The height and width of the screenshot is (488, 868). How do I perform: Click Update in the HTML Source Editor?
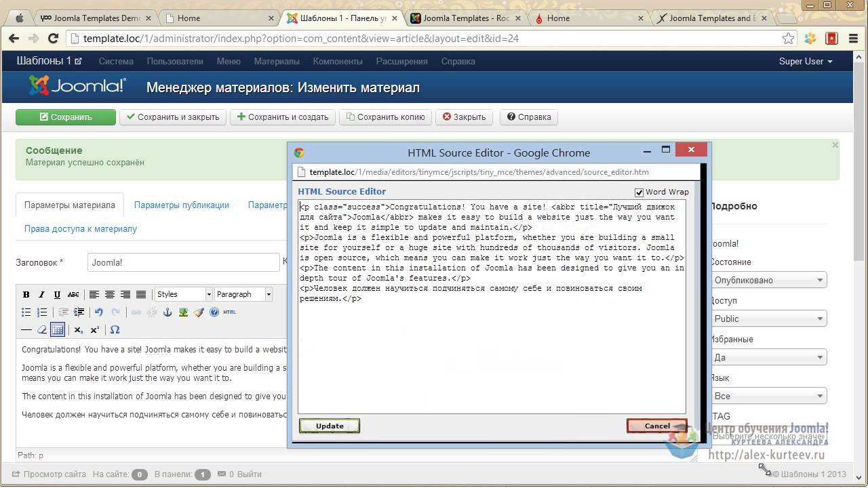click(x=330, y=426)
